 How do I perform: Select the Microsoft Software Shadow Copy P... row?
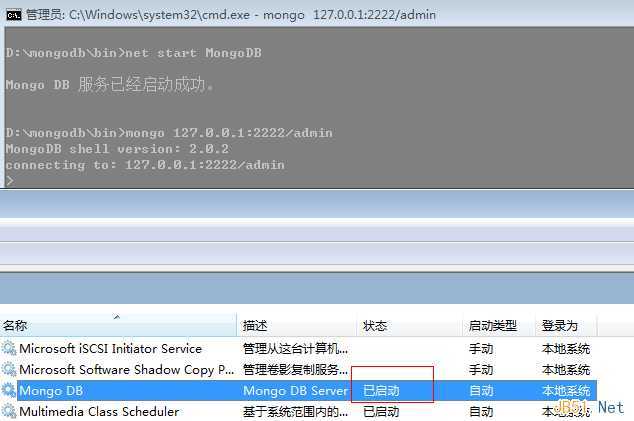(298, 369)
